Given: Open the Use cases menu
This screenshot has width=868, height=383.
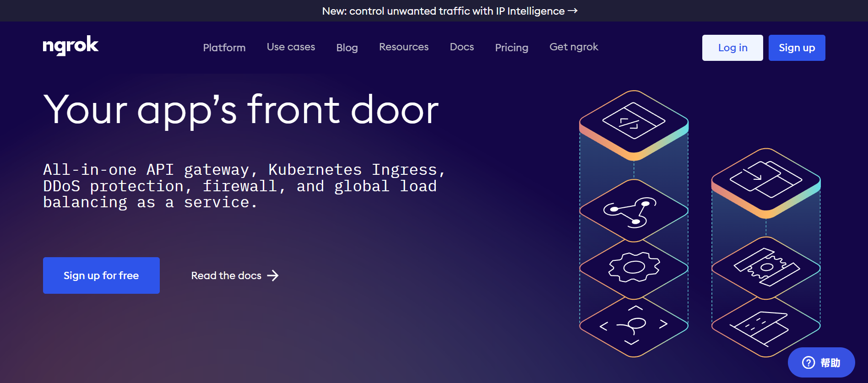Looking at the screenshot, I should tap(291, 47).
